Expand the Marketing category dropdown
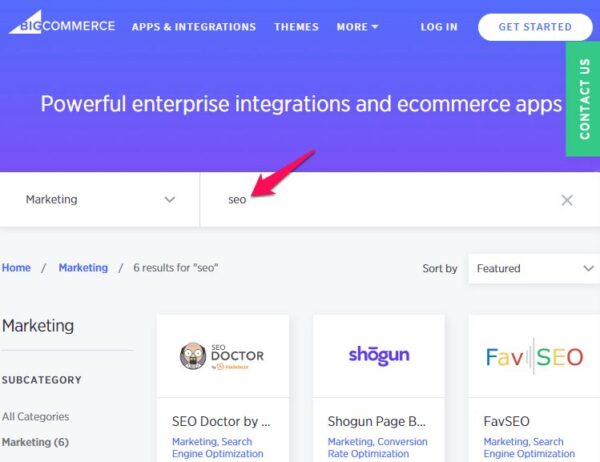The width and height of the screenshot is (600, 462). [99, 199]
